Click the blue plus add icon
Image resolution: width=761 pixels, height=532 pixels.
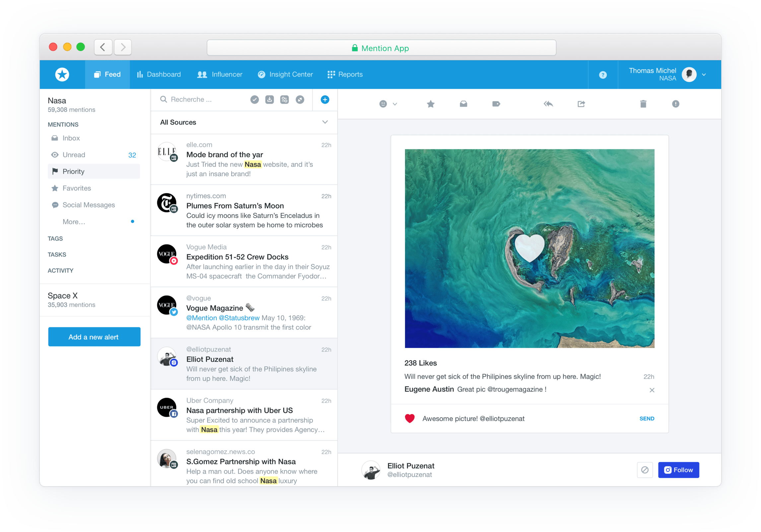325,100
